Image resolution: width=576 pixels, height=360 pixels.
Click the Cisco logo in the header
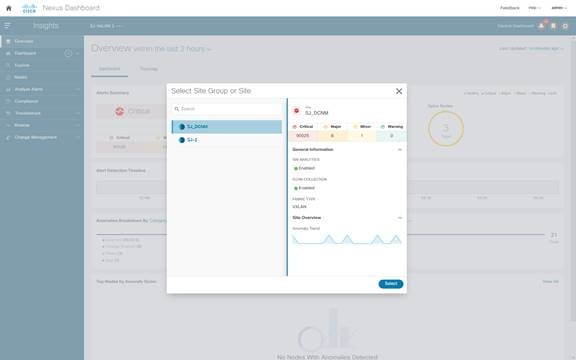pyautogui.click(x=29, y=8)
